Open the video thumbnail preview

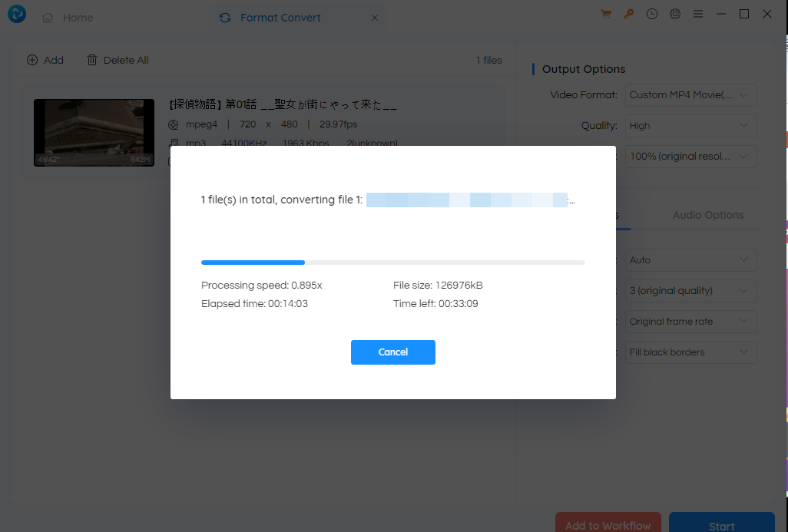pyautogui.click(x=94, y=133)
